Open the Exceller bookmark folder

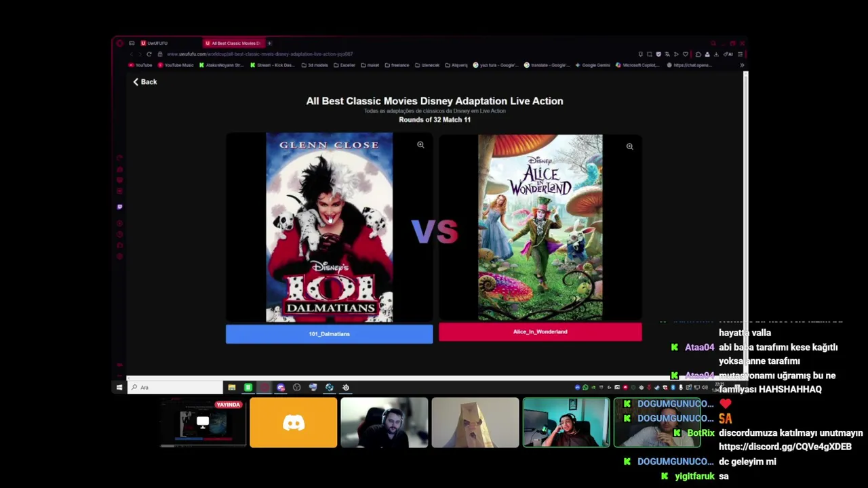point(344,65)
